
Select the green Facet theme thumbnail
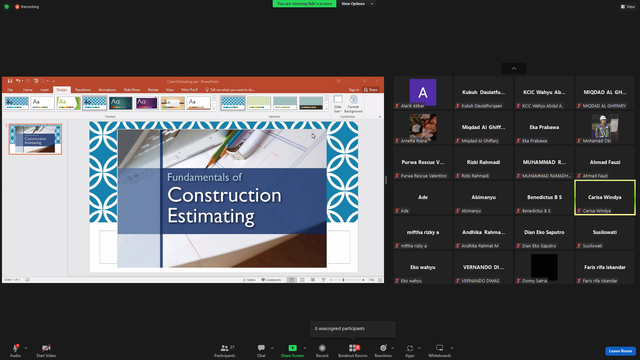(x=69, y=103)
